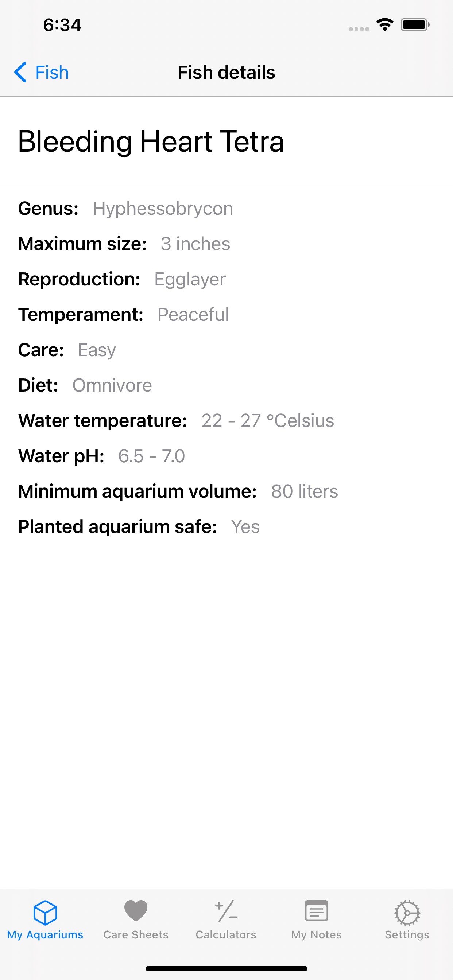Viewport: 453px width, 980px height.
Task: Tap the Water temperature 22 - 27 °Celsius value
Action: [268, 421]
